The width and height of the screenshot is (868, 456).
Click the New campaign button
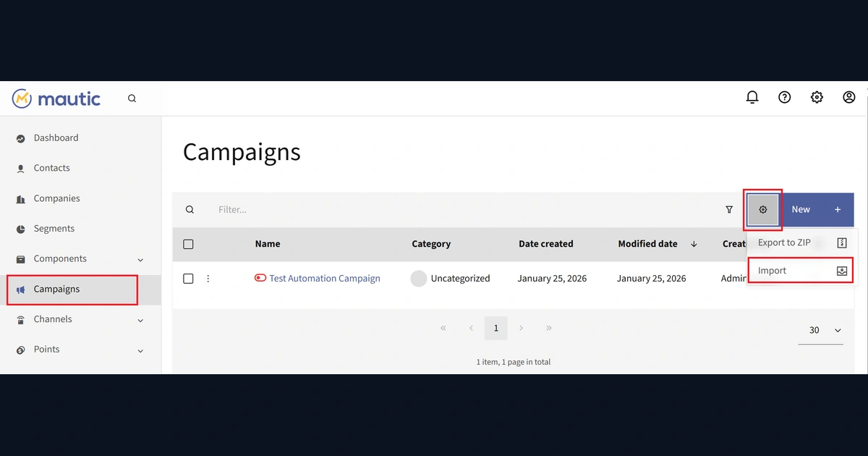click(x=818, y=210)
